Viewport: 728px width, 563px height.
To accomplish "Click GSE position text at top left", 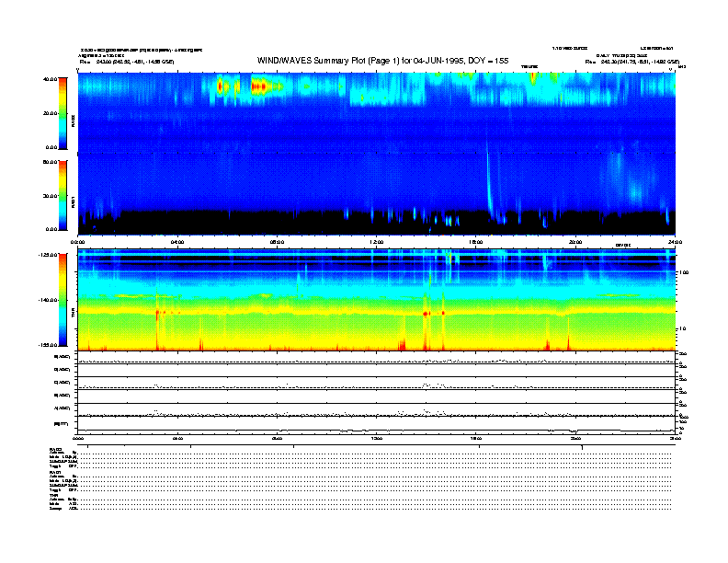I will coord(126,62).
